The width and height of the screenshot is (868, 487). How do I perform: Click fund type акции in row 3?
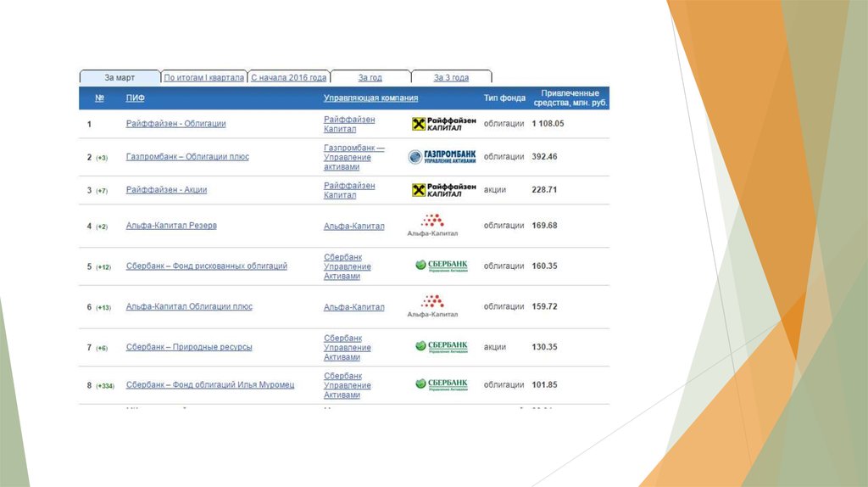(495, 189)
